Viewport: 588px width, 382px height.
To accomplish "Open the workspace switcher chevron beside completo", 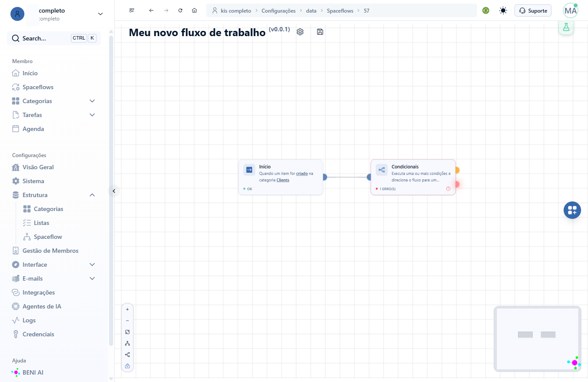I will (100, 14).
